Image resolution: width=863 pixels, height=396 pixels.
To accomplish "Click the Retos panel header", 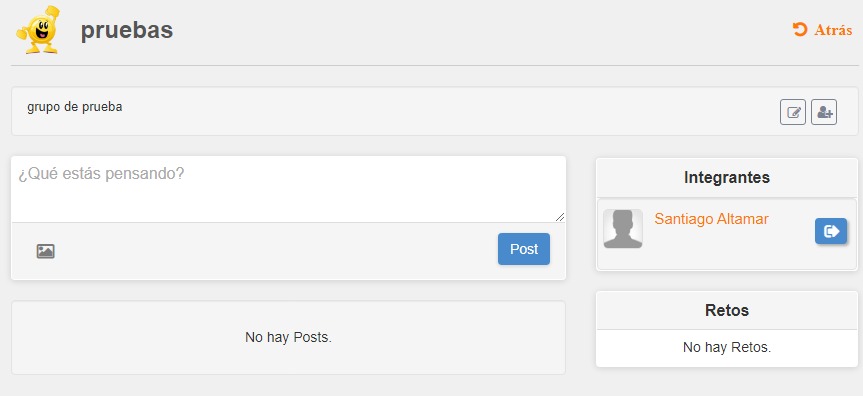I will (727, 310).
